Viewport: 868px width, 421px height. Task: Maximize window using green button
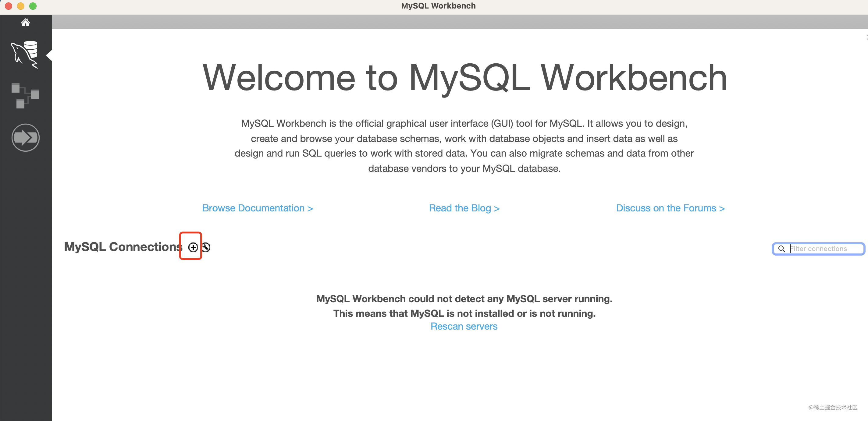click(33, 6)
